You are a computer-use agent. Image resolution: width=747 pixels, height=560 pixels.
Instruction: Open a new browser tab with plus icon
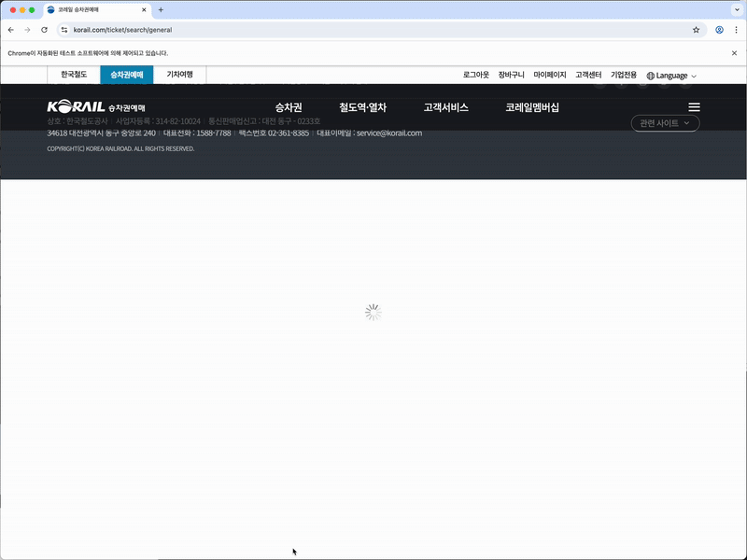tap(161, 9)
